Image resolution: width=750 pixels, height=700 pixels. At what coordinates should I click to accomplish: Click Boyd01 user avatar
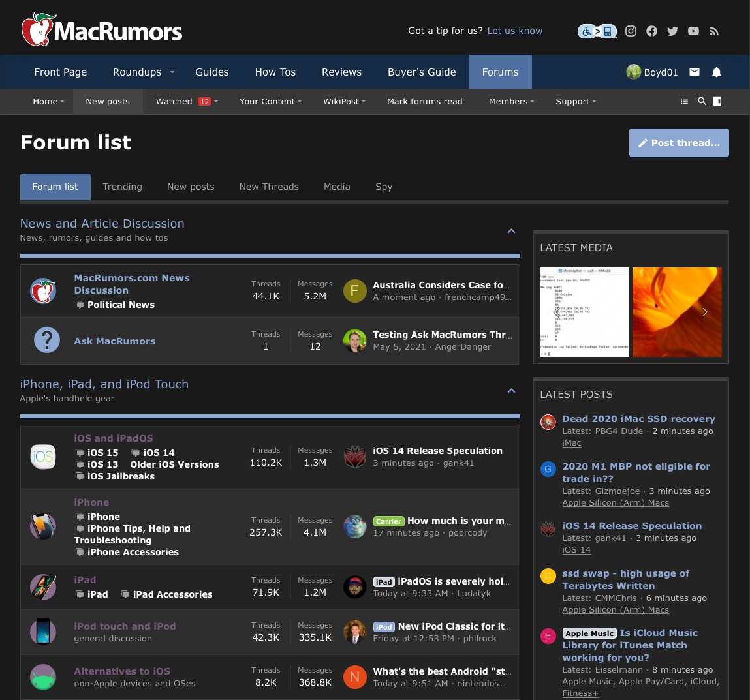633,72
